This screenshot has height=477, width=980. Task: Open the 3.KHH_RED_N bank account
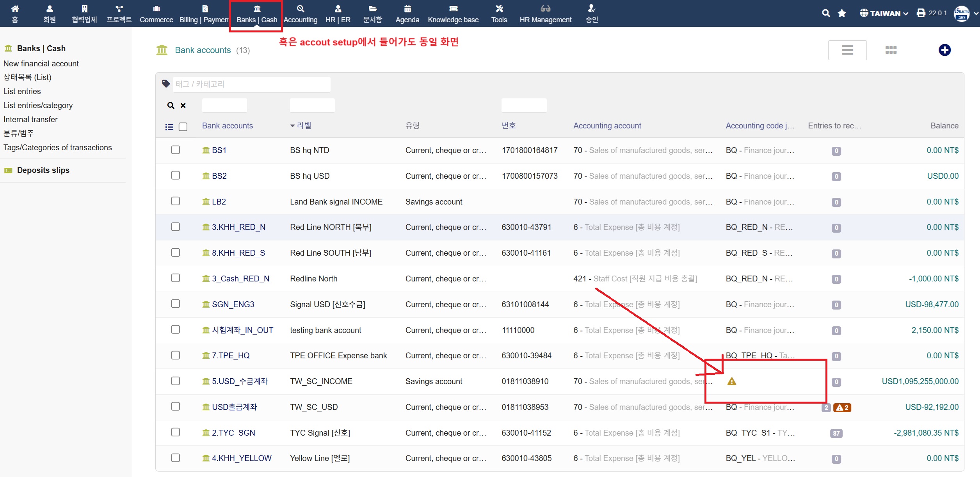coord(238,227)
